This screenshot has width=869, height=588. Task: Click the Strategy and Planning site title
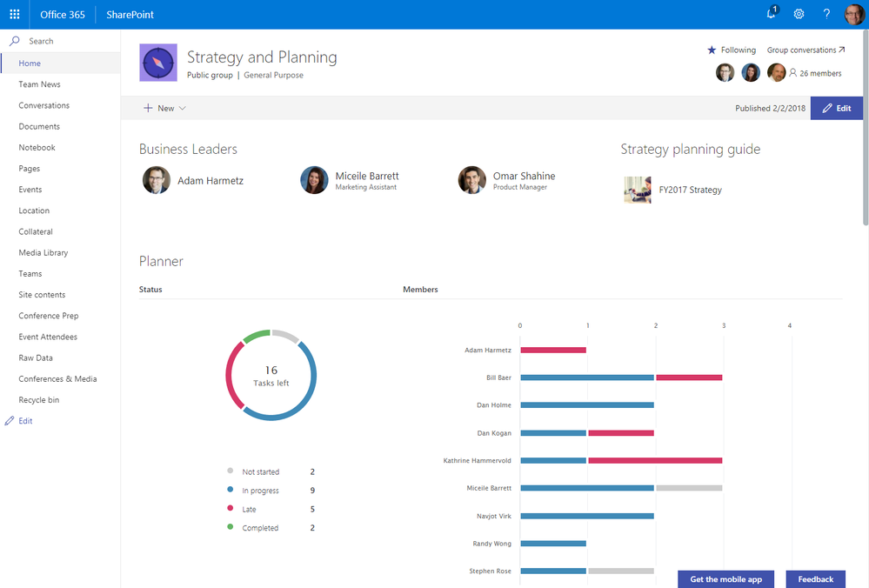click(x=262, y=57)
